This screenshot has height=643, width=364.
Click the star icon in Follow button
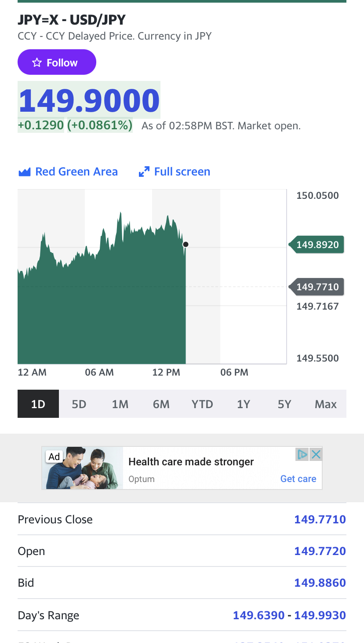[x=37, y=63]
